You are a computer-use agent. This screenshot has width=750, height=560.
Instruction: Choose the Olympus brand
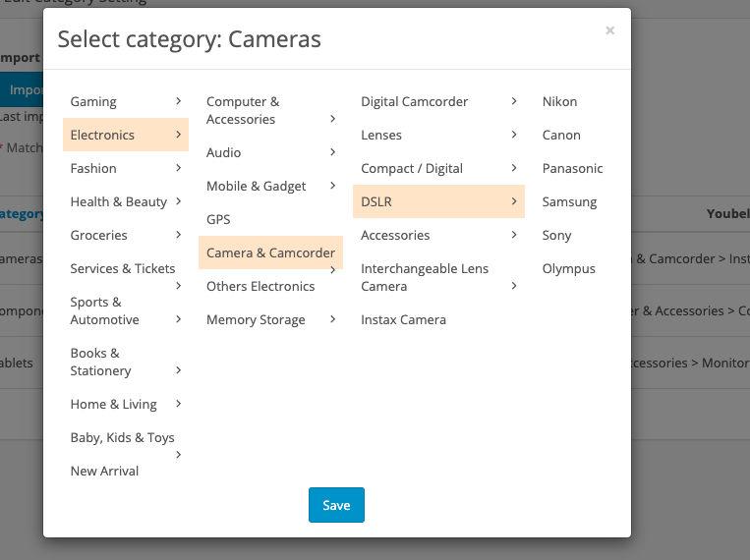point(568,268)
